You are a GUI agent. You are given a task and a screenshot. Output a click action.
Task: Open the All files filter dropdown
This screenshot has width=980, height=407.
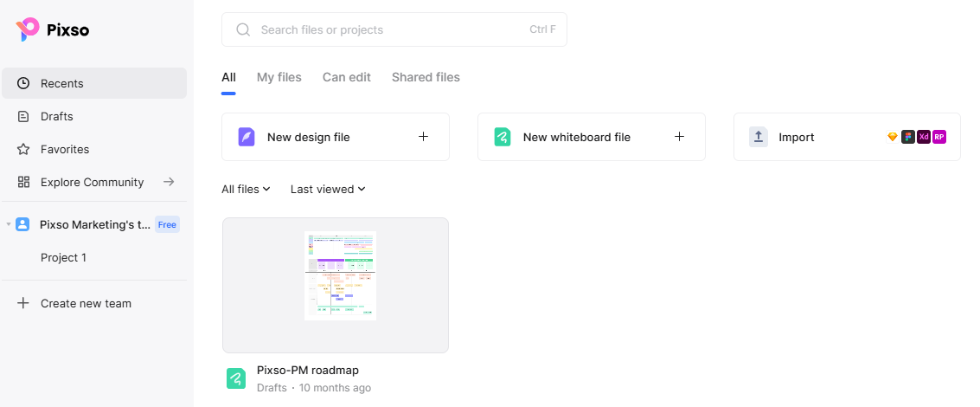246,189
